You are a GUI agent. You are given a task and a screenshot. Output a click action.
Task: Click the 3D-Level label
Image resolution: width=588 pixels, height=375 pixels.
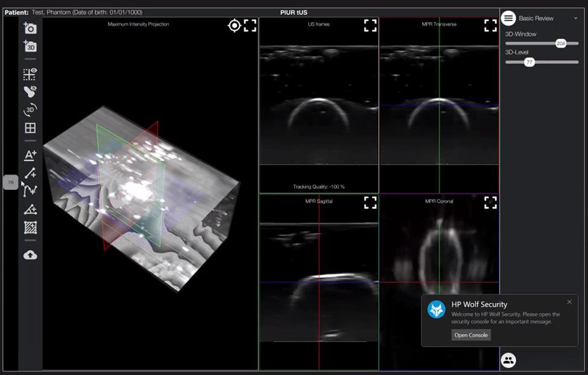point(517,52)
